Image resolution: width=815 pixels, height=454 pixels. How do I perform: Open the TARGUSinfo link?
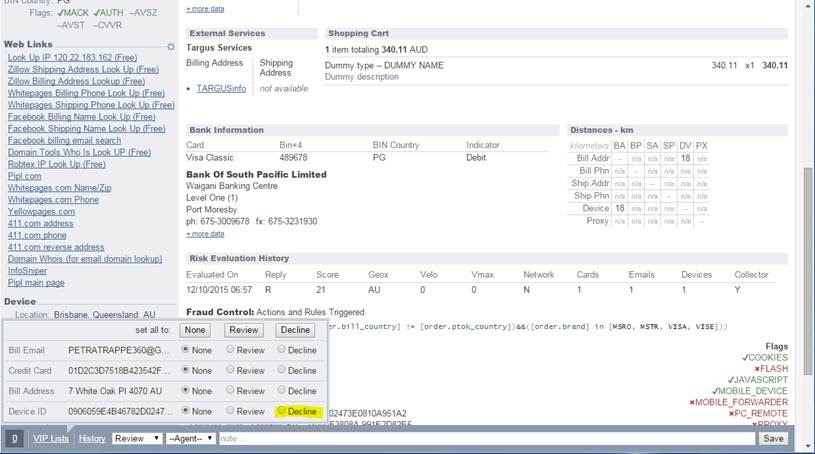click(221, 88)
